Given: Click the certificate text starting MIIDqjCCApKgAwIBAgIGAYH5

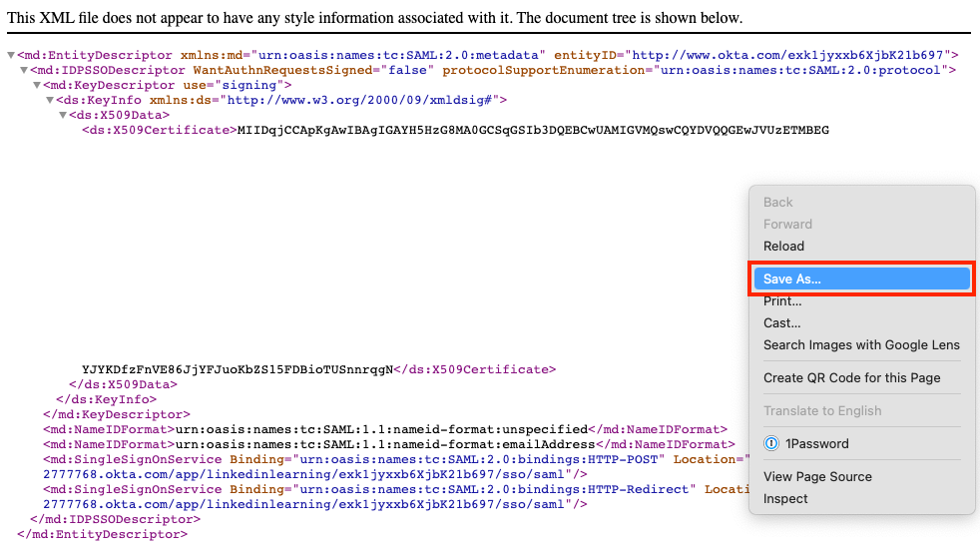Looking at the screenshot, I should pyautogui.click(x=533, y=131).
